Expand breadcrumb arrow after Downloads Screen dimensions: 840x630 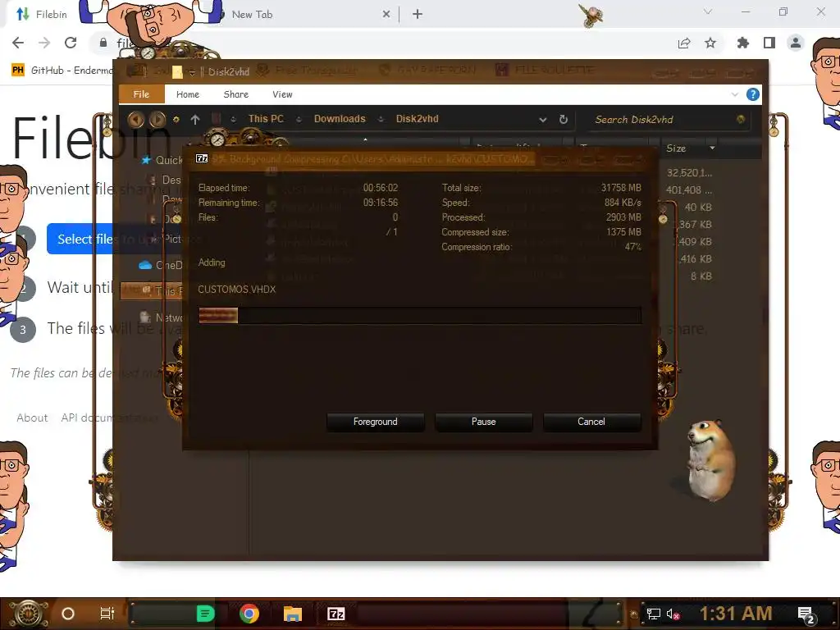pos(381,120)
